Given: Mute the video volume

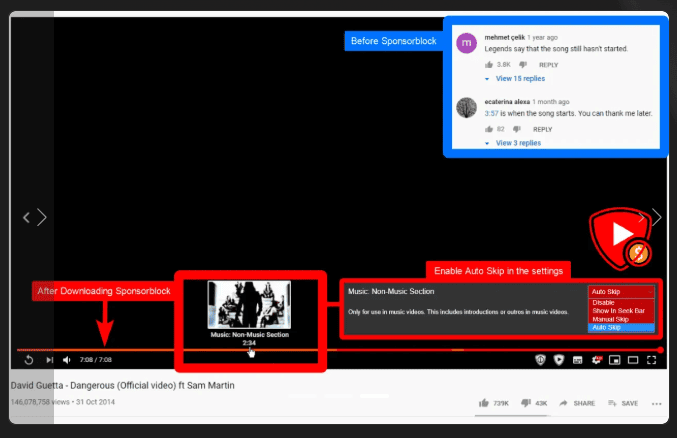Looking at the screenshot, I should (66, 360).
